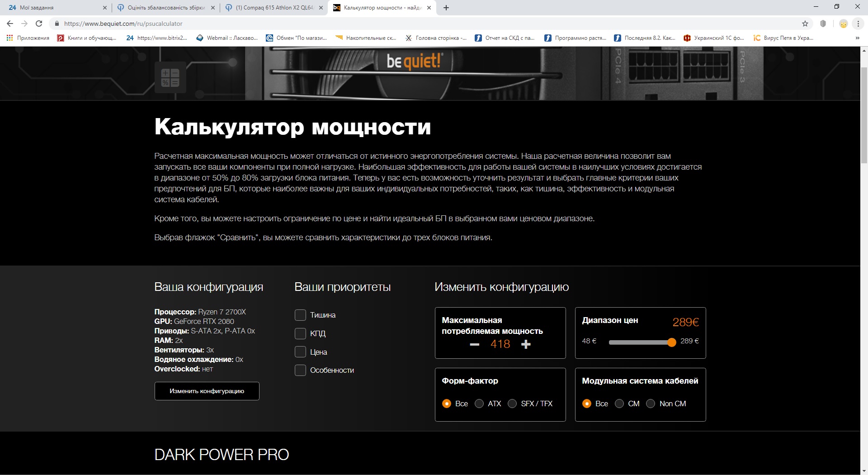
Task: Expand the hidden bookmarks overflow chevron
Action: (857, 38)
